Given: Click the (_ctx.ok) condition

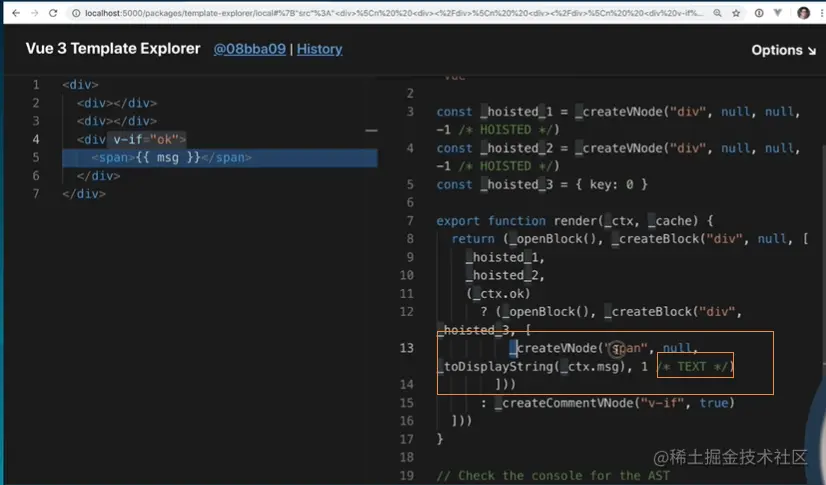Looking at the screenshot, I should point(498,294).
